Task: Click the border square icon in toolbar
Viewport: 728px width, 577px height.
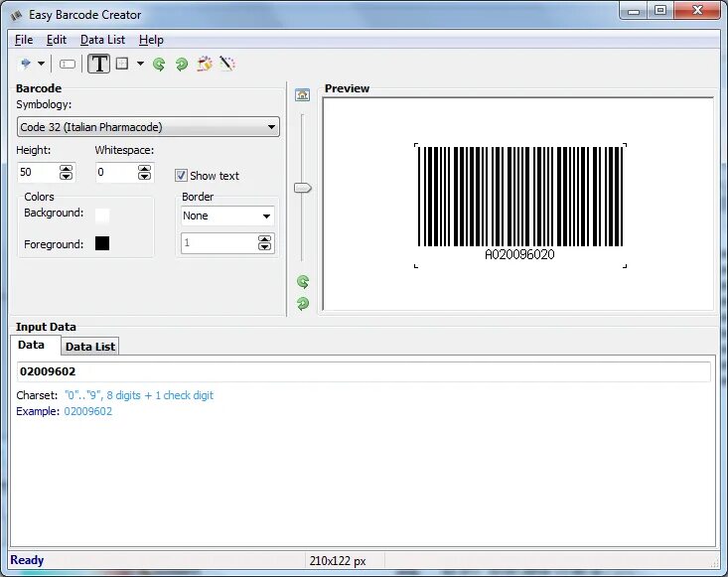Action: [x=122, y=64]
